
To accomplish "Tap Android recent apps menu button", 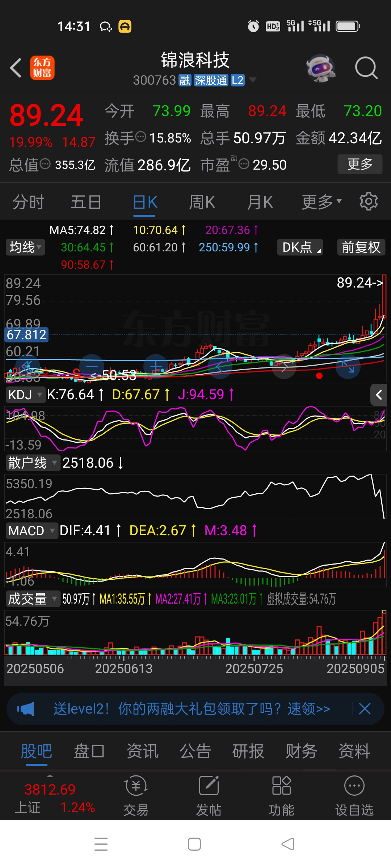I will point(101,844).
